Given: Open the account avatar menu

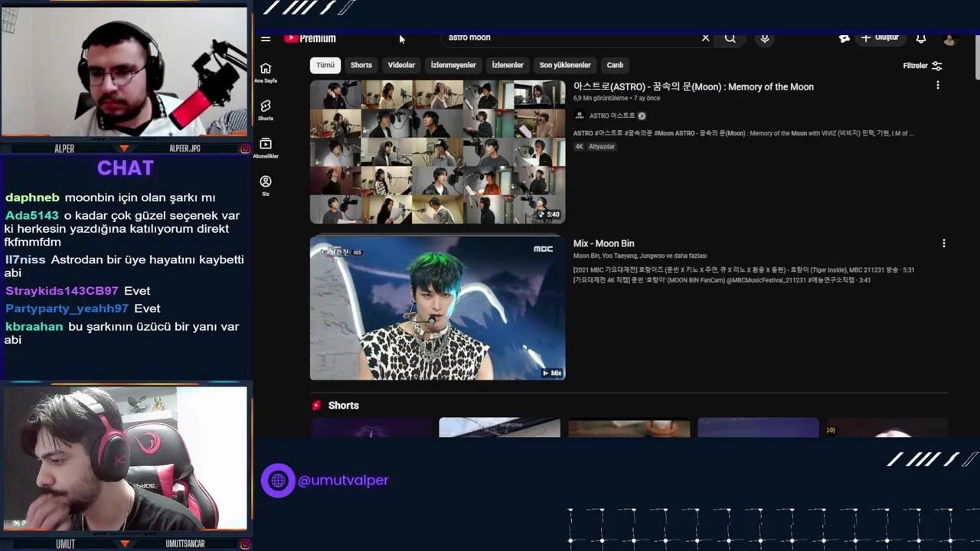Looking at the screenshot, I should click(949, 39).
